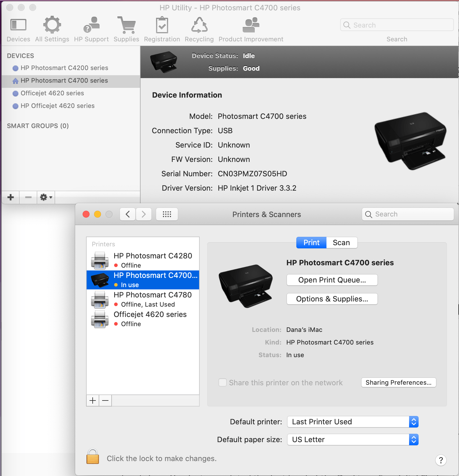Add a printer with the plus button under Printers list
459x476 pixels.
93,400
